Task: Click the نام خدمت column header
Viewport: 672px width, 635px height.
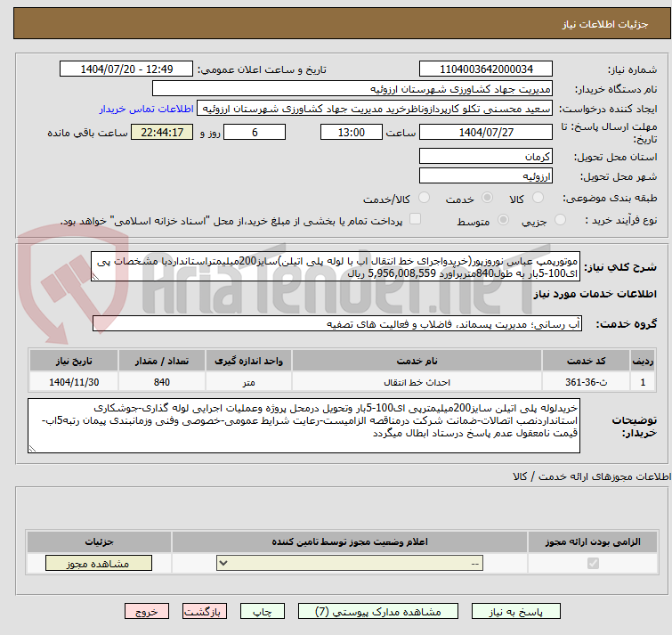Action: coord(417,361)
